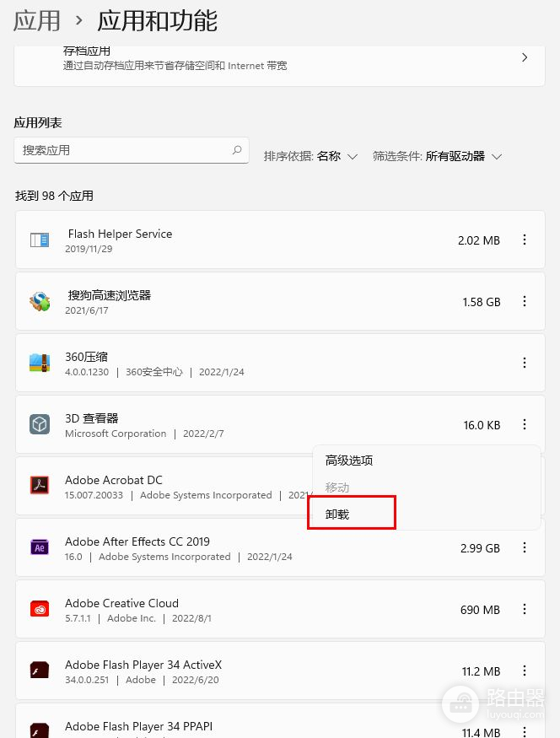Click the 搜狗高速浏览器 name
Screen dimensions: 560x738
pos(109,295)
